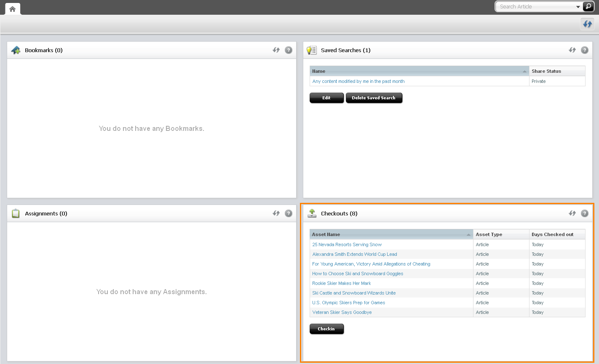599x364 pixels.
Task: Open help for the Bookmarks panel
Action: 289,50
